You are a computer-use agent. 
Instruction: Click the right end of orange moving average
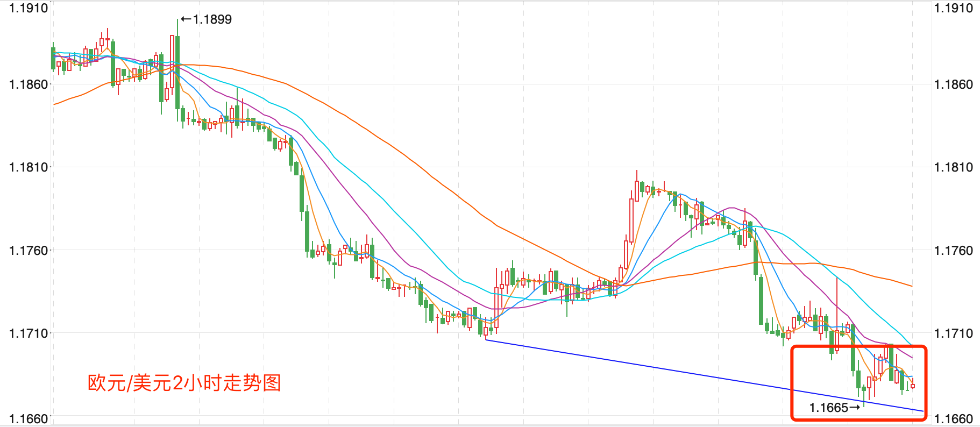click(912, 286)
